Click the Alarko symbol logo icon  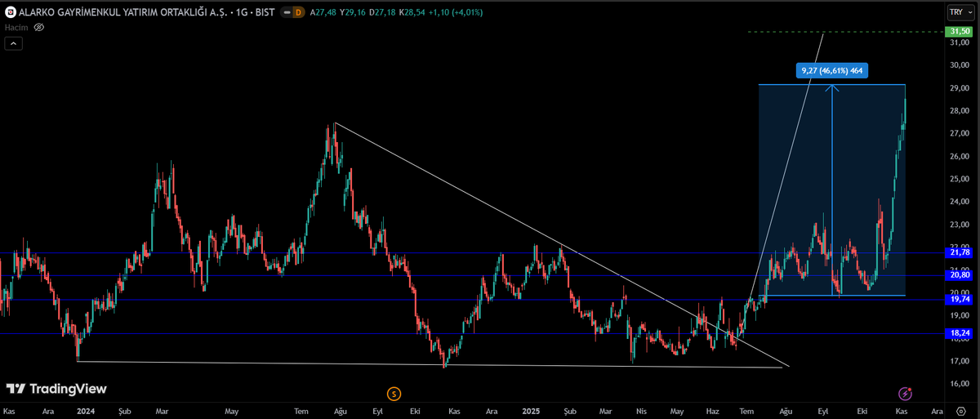click(x=11, y=12)
